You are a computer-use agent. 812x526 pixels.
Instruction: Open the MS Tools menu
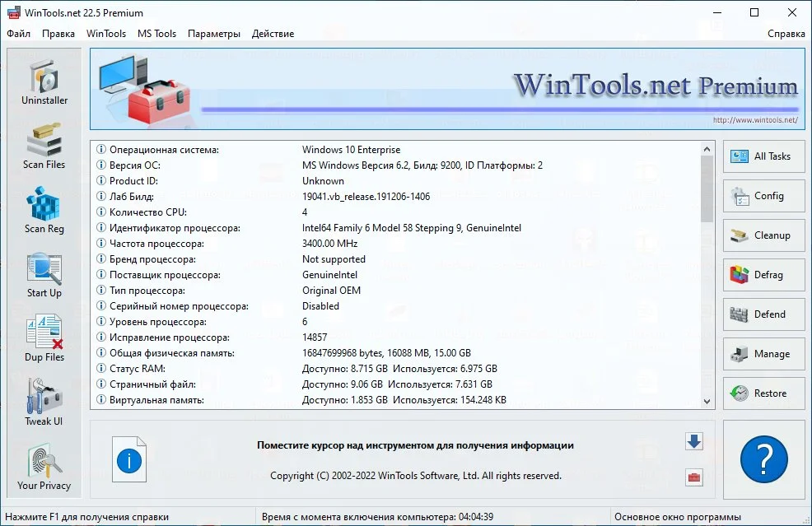click(157, 34)
